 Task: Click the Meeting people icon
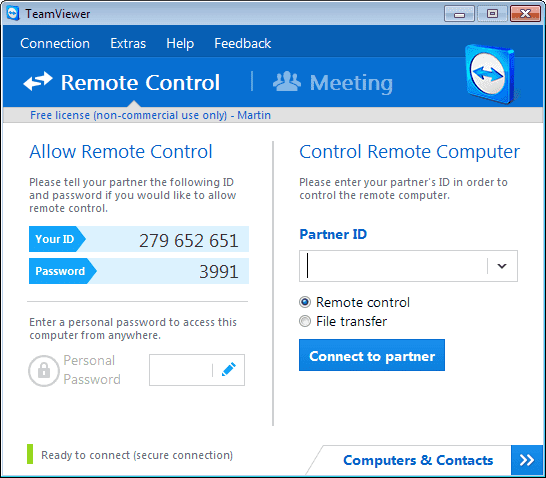pos(287,81)
